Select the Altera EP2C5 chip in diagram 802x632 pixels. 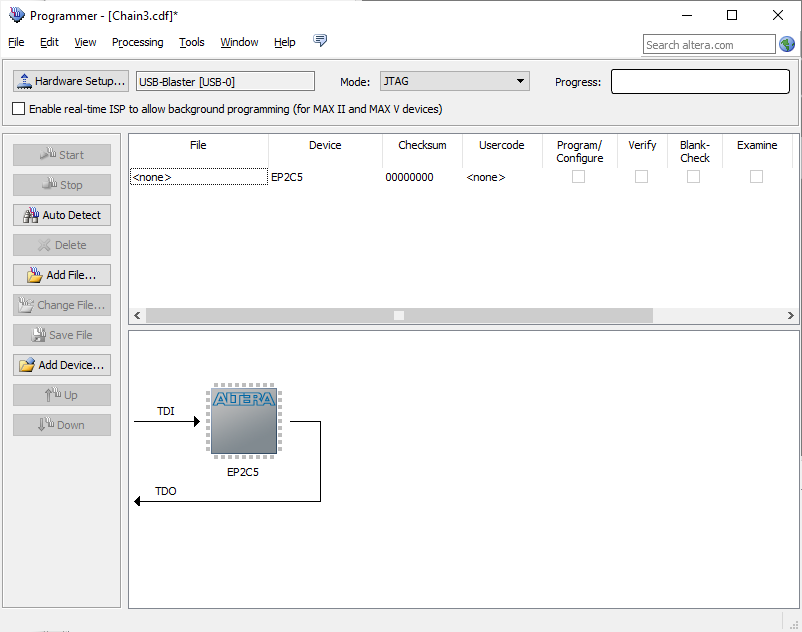pos(244,421)
